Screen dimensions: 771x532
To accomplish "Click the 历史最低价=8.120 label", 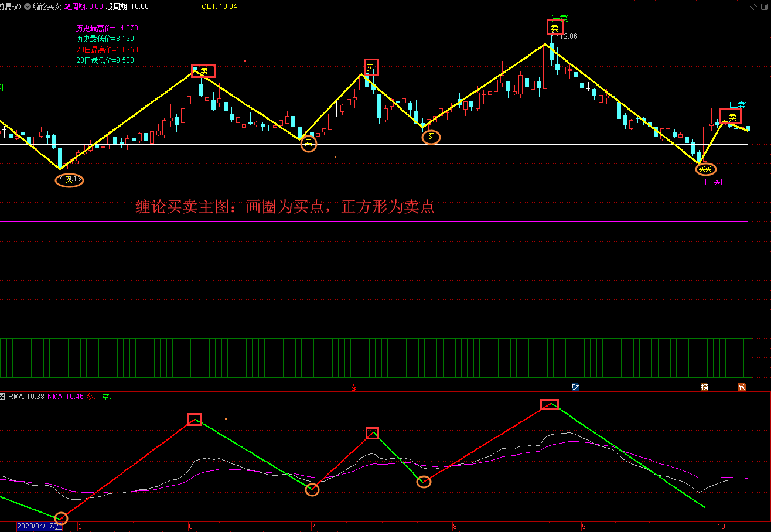I will coord(105,39).
